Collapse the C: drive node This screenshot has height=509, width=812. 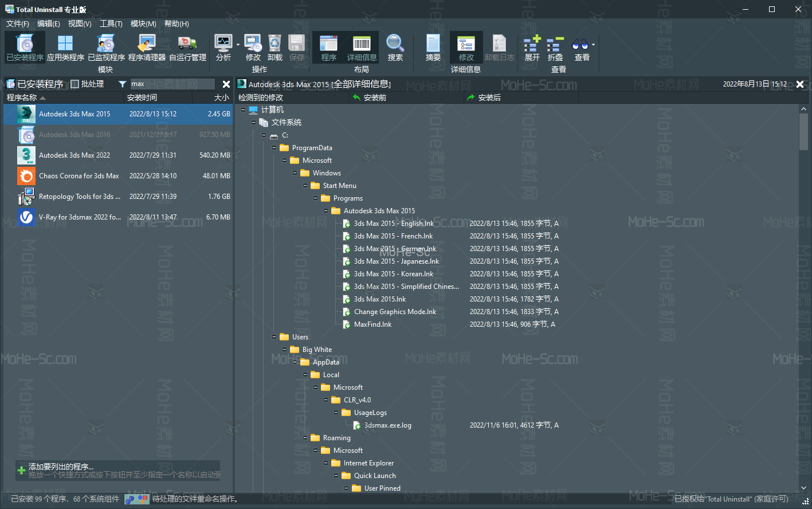264,135
